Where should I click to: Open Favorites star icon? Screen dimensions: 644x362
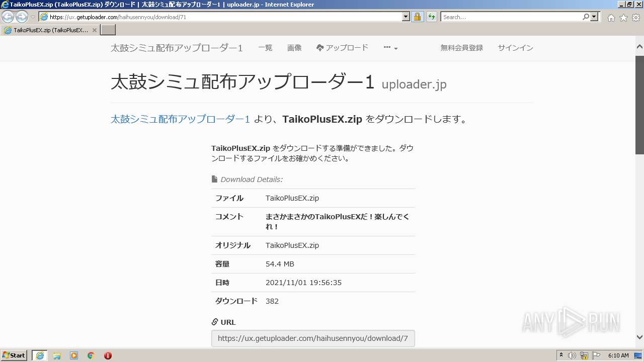tap(623, 18)
